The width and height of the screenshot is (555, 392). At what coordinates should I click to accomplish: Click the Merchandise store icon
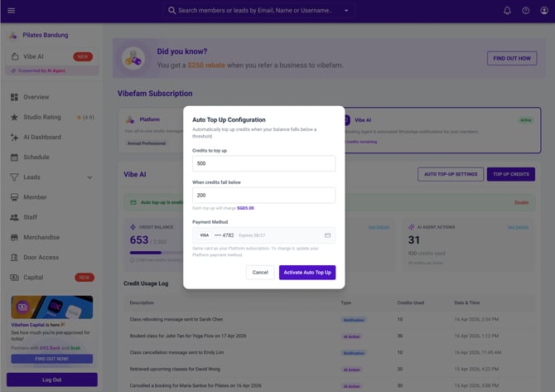(14, 237)
